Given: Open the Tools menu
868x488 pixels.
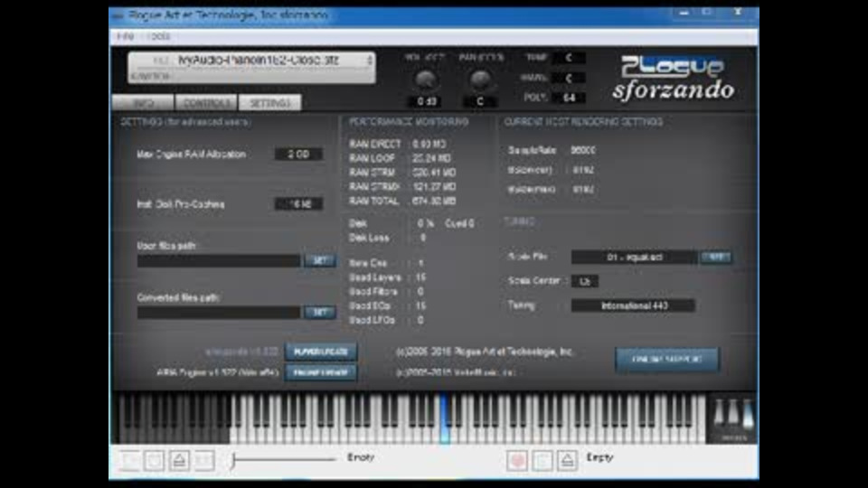Looking at the screenshot, I should [x=160, y=36].
